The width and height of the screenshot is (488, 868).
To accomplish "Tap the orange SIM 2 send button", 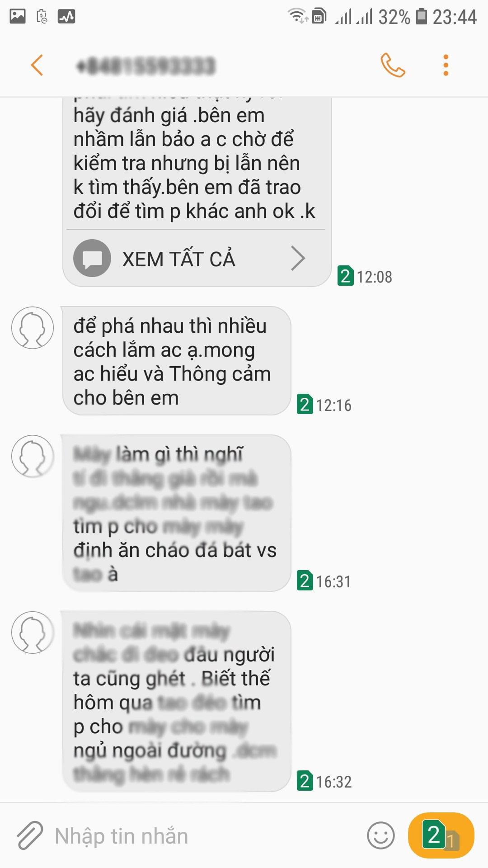I will point(441,835).
